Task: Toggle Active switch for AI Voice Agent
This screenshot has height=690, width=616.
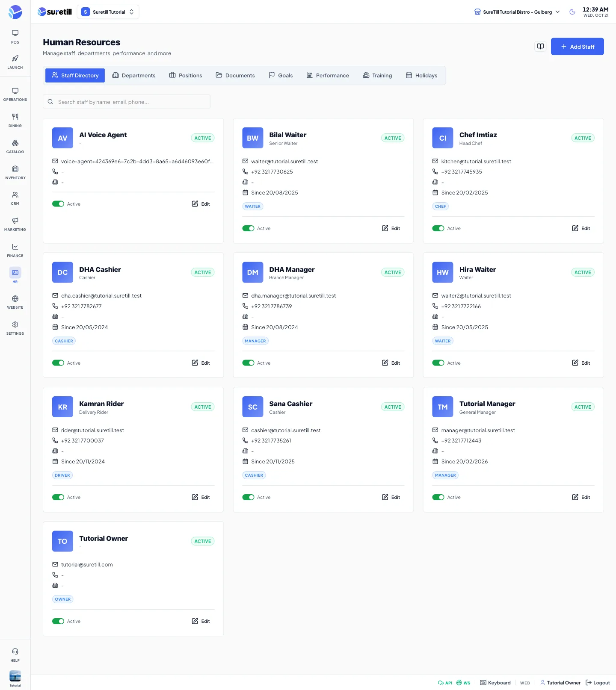Action: pos(58,204)
